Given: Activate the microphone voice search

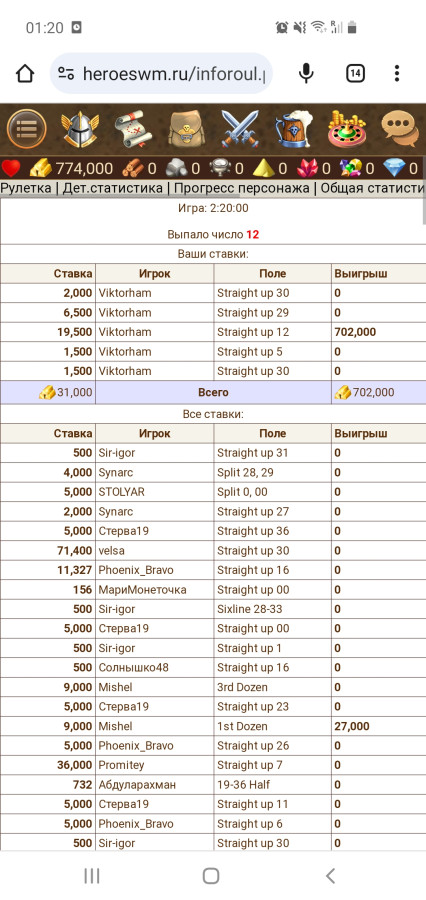Looking at the screenshot, I should tap(306, 73).
